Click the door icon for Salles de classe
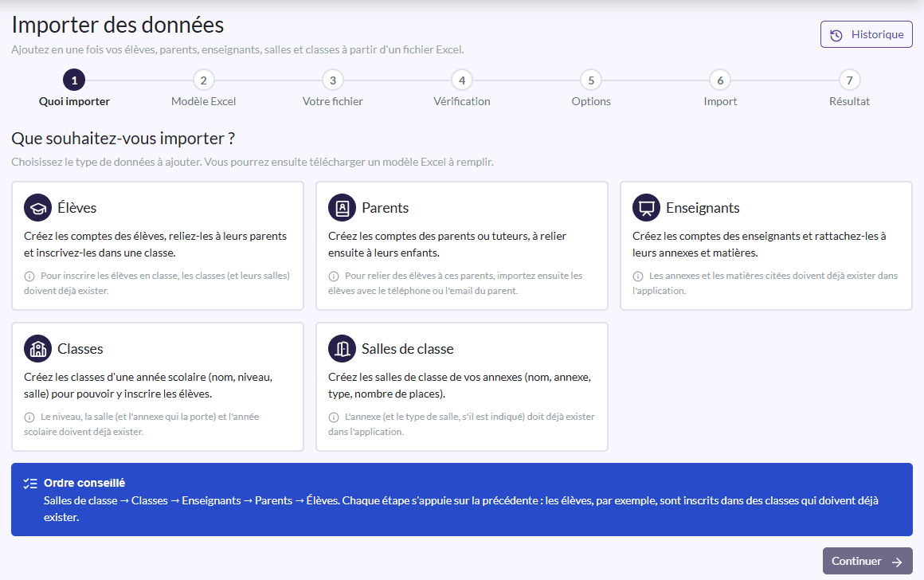This screenshot has width=924, height=580. (x=342, y=348)
